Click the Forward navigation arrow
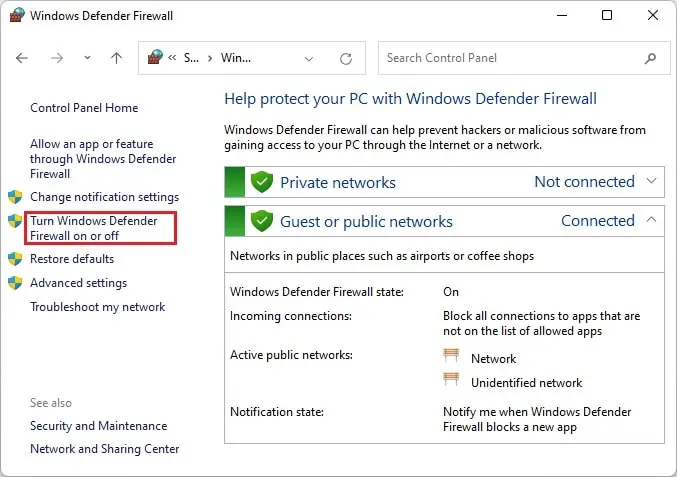677x477 pixels. coord(57,58)
